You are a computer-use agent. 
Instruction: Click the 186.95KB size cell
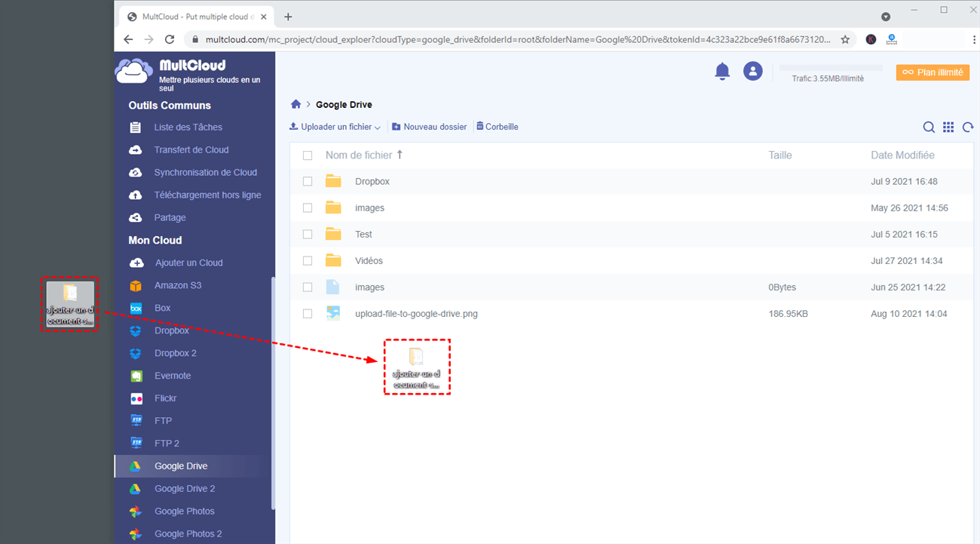click(x=788, y=314)
